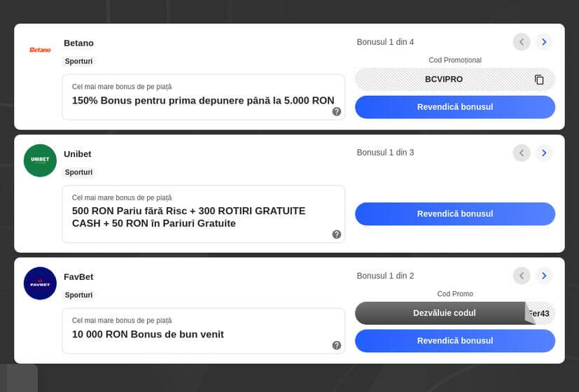Show previous Betano bonus arrow
The width and height of the screenshot is (579, 392).
tap(522, 42)
